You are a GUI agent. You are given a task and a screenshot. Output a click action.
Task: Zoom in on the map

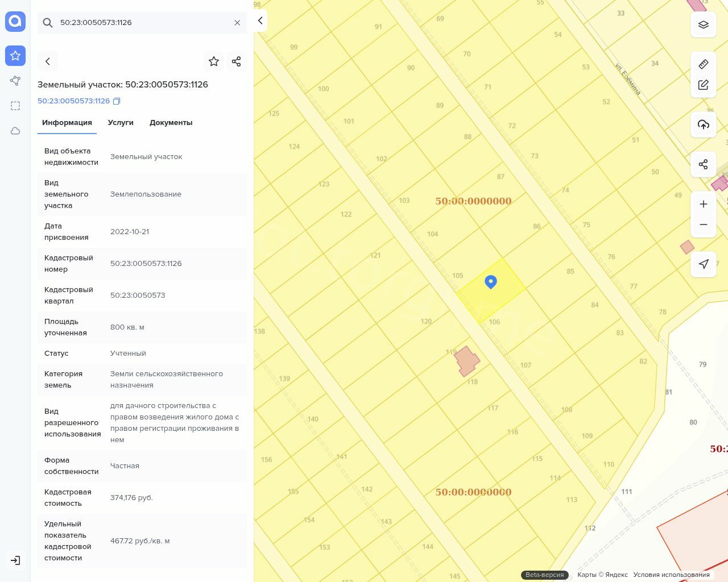704,204
